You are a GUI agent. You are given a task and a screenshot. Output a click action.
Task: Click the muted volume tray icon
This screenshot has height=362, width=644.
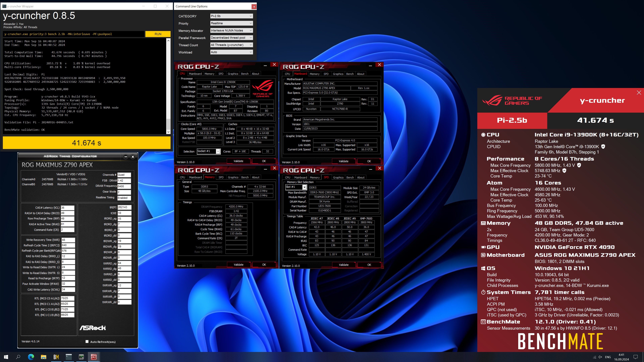600,357
